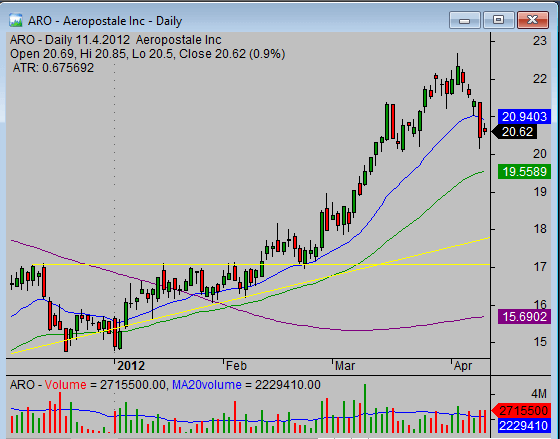Click the ATR: 0.675692 indicator text

pyautogui.click(x=53, y=68)
